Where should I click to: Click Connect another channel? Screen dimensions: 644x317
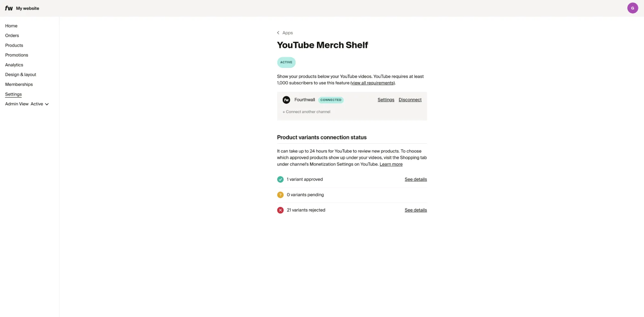306,111
